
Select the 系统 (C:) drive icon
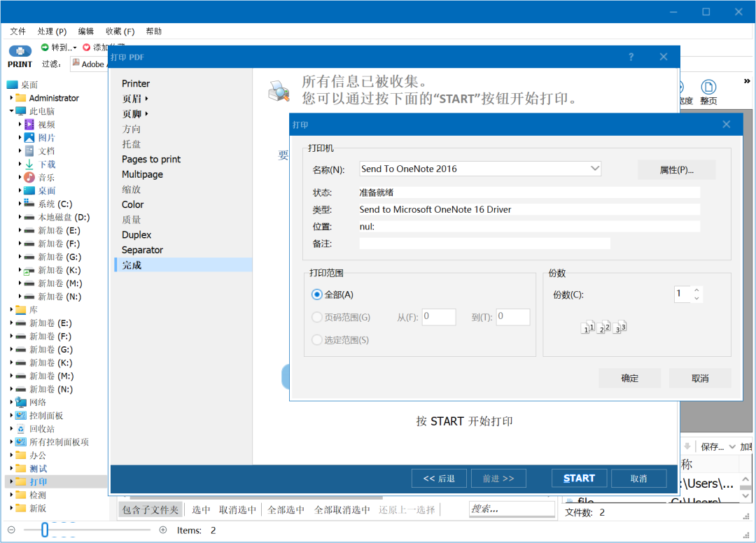[x=29, y=204]
